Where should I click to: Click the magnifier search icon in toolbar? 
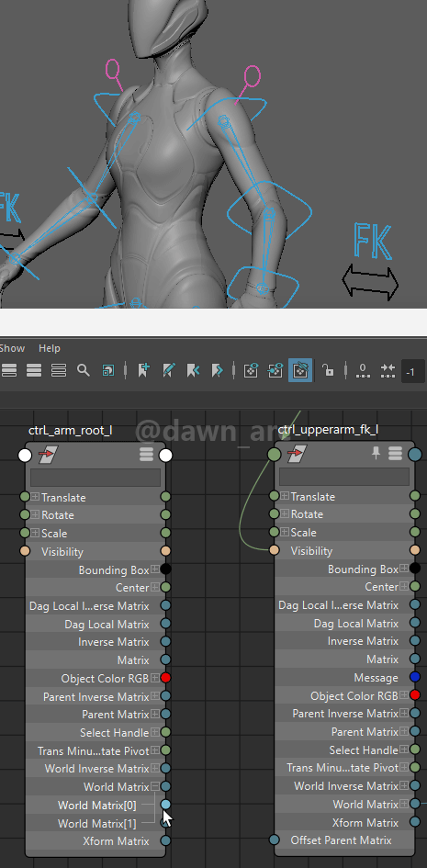pos(83,370)
